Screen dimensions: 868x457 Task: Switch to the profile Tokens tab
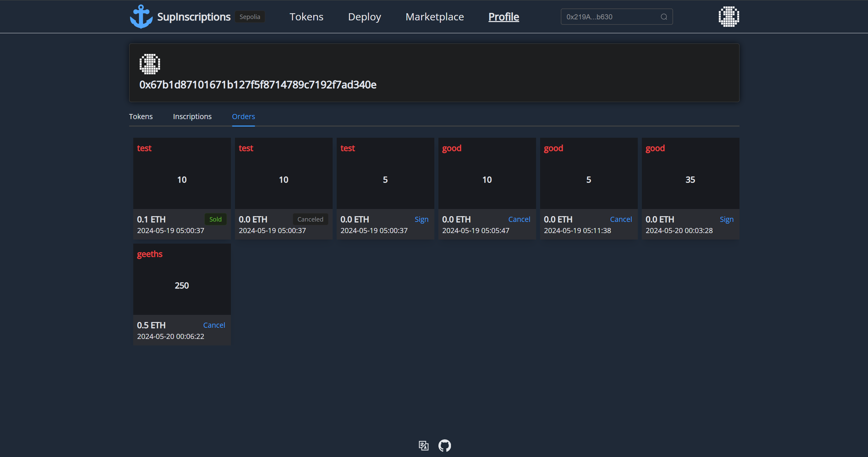[141, 116]
